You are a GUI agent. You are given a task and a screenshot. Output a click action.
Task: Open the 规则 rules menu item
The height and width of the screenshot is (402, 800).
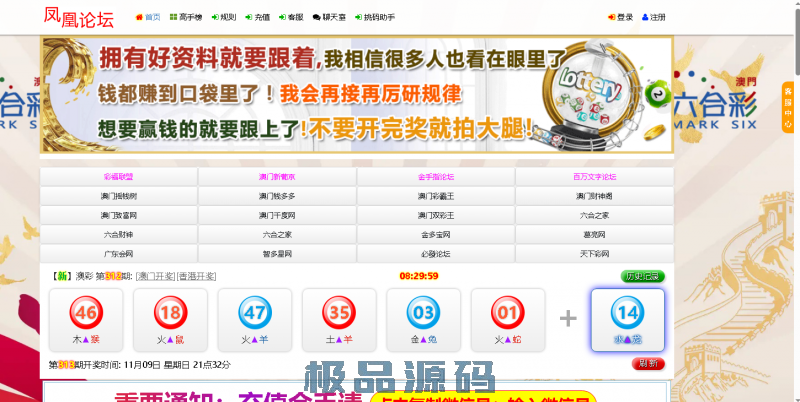point(224,18)
